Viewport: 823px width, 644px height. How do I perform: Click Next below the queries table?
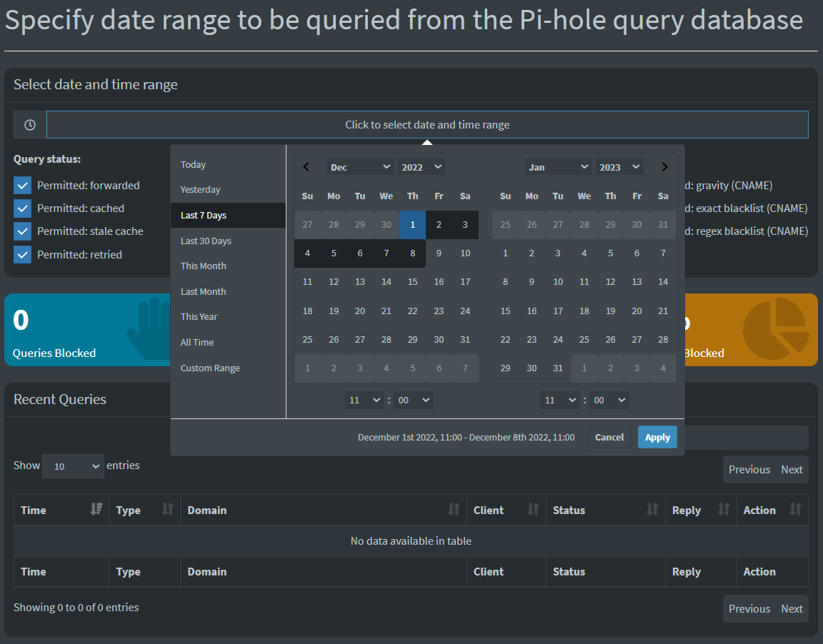[792, 609]
